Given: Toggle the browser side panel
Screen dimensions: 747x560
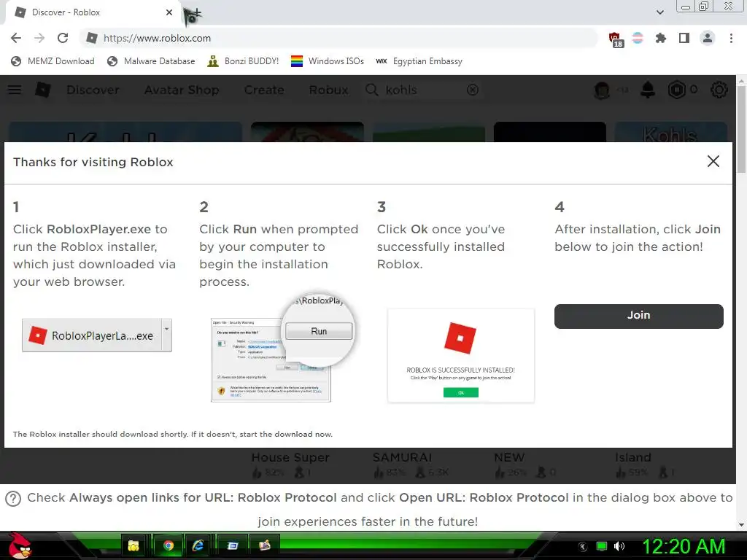Looking at the screenshot, I should pos(684,38).
